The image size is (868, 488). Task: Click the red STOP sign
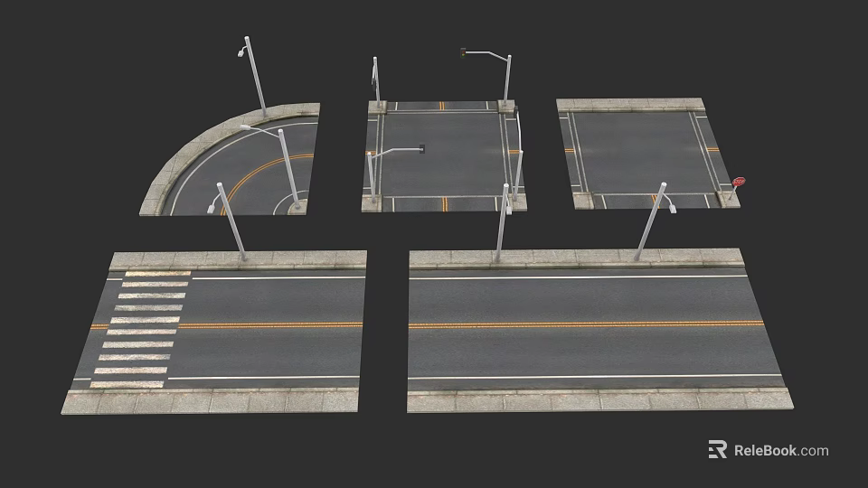pyautogui.click(x=739, y=182)
